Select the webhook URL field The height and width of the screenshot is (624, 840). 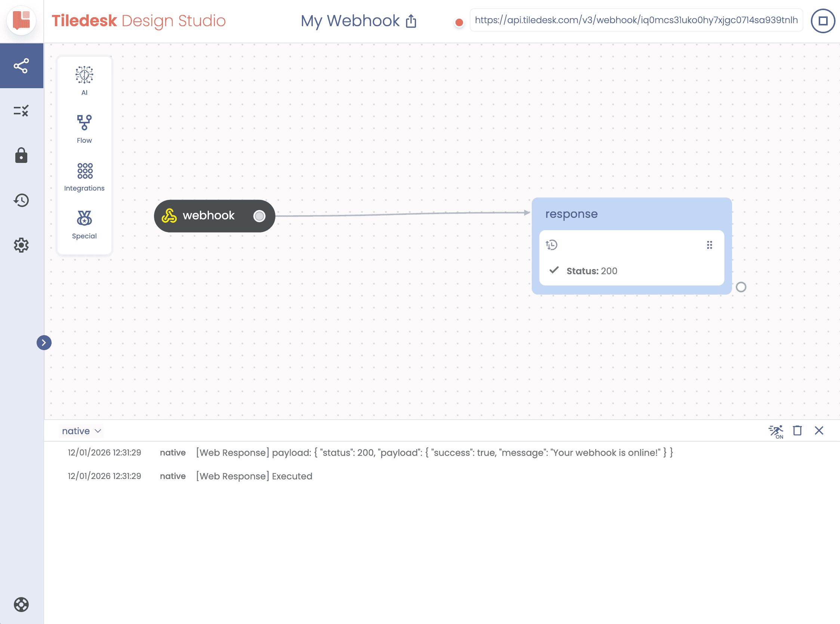[x=636, y=20]
